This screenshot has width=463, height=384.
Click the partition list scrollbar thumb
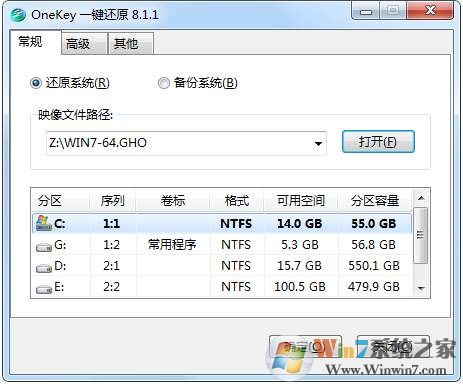pyautogui.click(x=421, y=235)
